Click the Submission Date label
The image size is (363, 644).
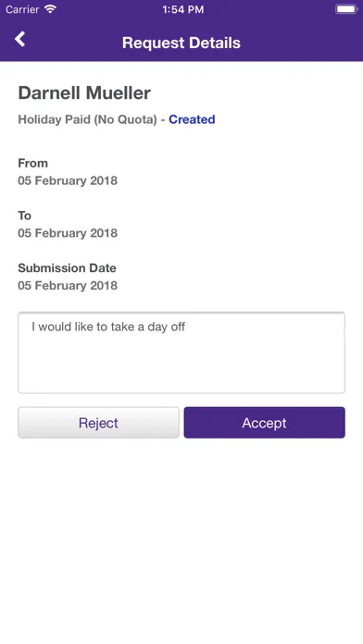(x=67, y=268)
